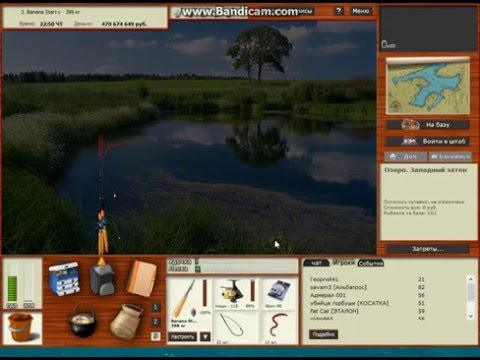Image resolution: width=480 pixels, height=360 pixels.
Task: Click the black cooking pot
Action: pyautogui.click(x=83, y=320)
